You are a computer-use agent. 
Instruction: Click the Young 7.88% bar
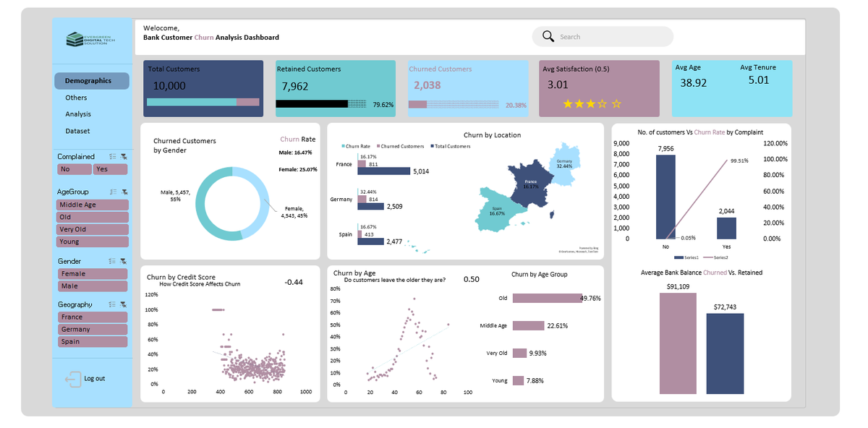(x=518, y=380)
